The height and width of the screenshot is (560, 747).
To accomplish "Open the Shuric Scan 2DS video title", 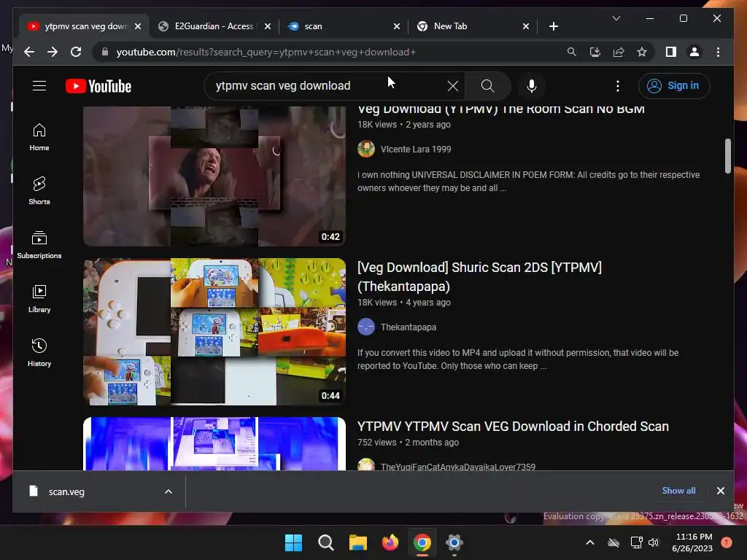I will coord(479,276).
